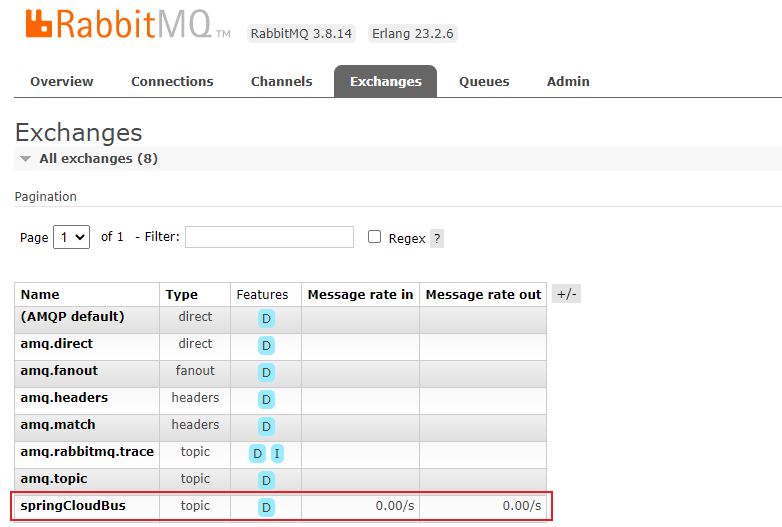Click the D feature badge for amq.direct
Screen dimensions: 782x527
(266, 346)
